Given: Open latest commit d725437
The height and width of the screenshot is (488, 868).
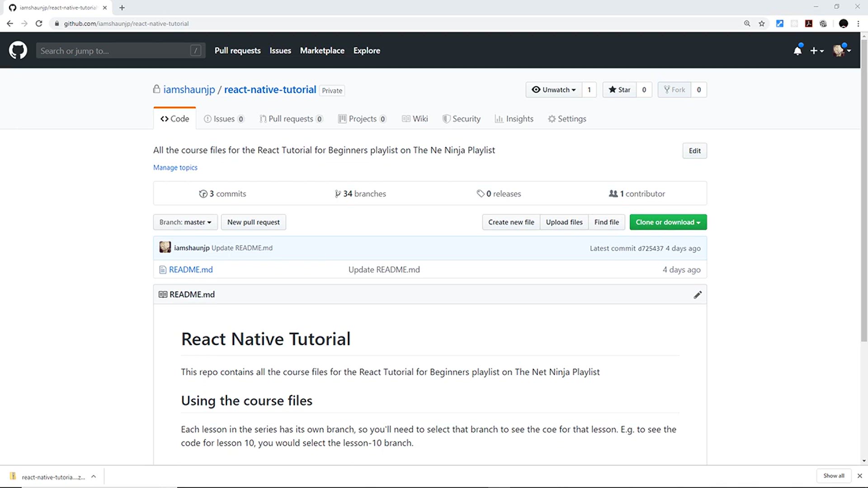Looking at the screenshot, I should click(x=651, y=248).
